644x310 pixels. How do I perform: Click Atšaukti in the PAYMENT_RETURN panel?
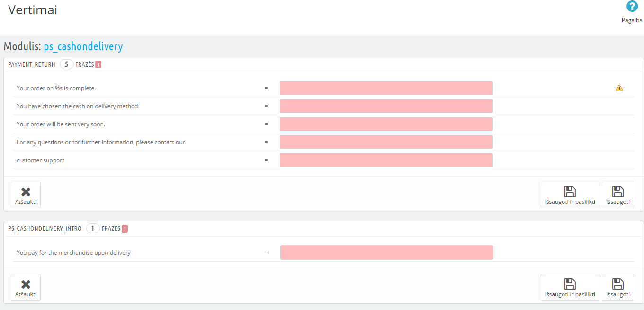pos(26,195)
